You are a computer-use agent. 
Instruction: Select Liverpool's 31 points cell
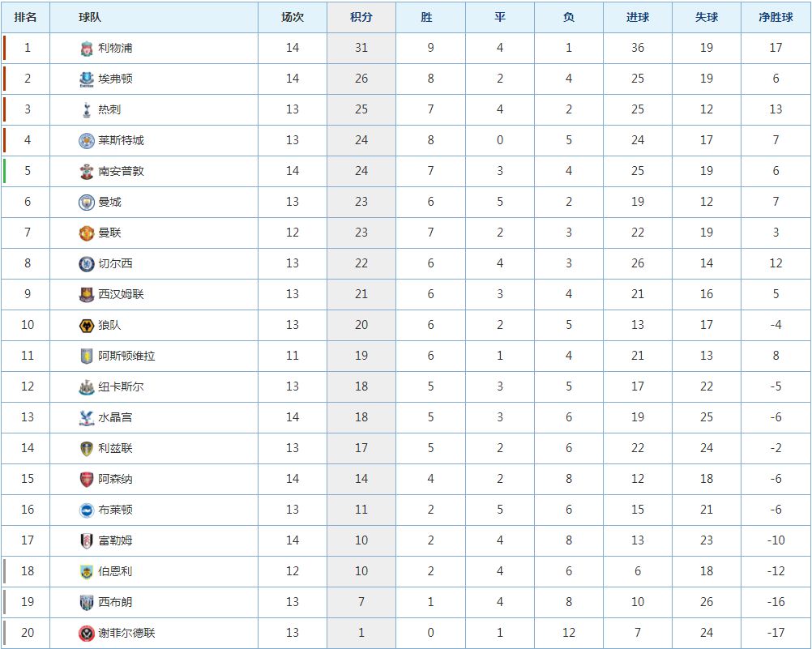(x=361, y=48)
